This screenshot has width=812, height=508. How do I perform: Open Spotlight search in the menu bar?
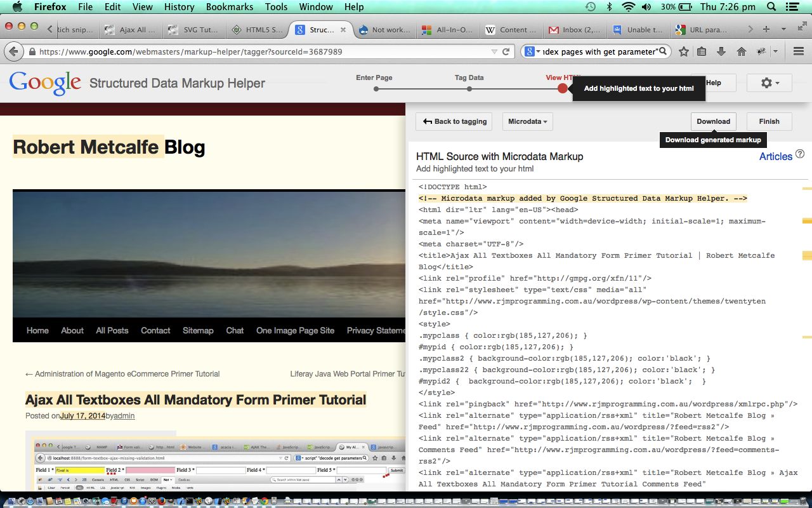coord(771,7)
